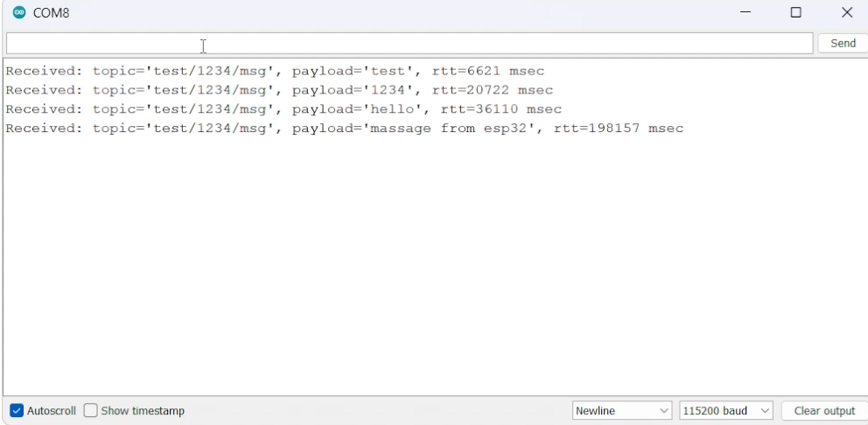Click the Arduino logo in the title bar
This screenshot has height=425, width=868.
tap(17, 13)
